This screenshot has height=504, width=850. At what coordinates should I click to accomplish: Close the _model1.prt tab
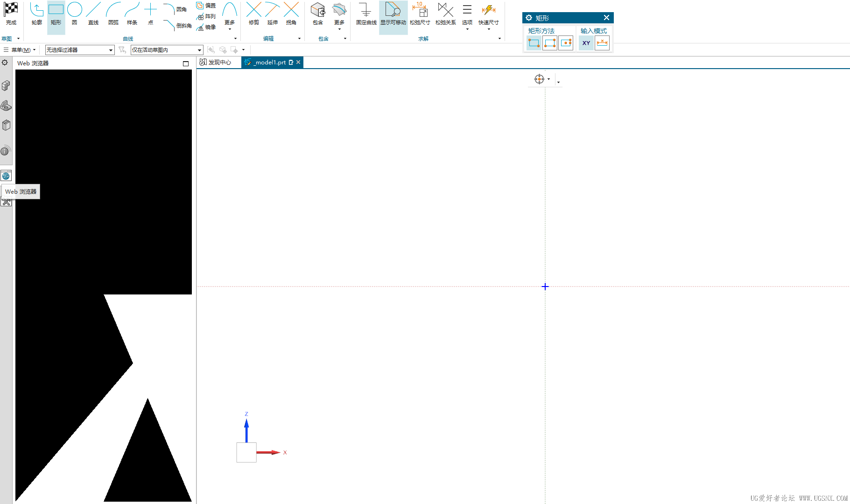click(298, 62)
